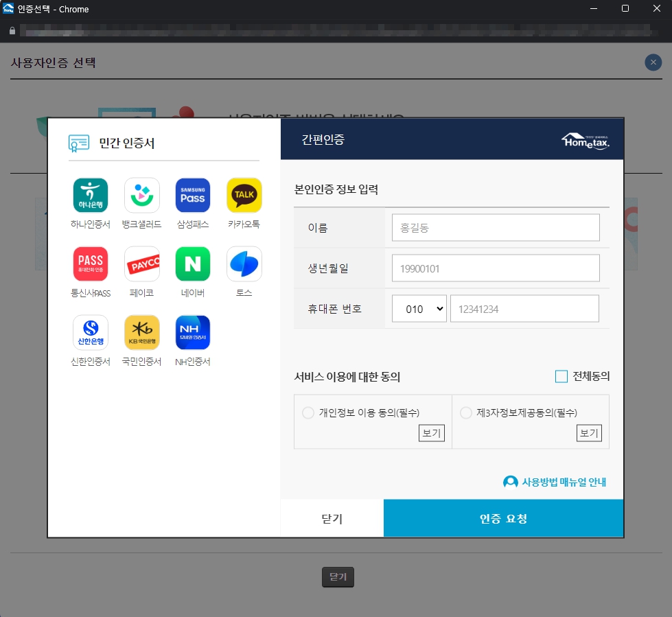Open the 010 phone prefix dropdown

tap(419, 309)
